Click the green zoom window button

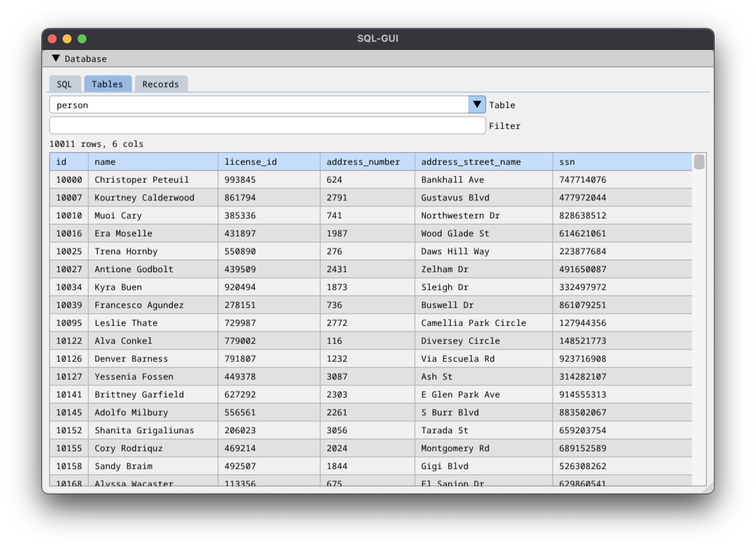[82, 39]
